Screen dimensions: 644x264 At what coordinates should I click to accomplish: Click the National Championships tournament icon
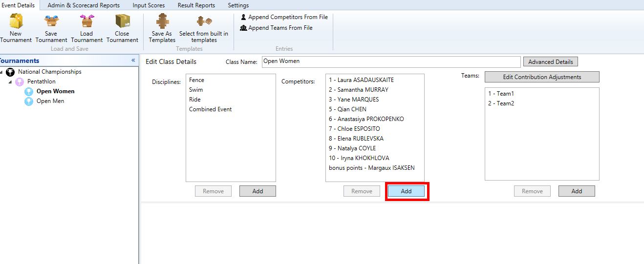click(10, 72)
